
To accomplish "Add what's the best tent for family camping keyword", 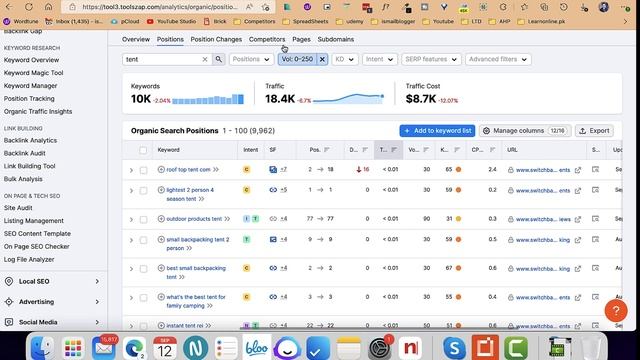I will pos(161,297).
